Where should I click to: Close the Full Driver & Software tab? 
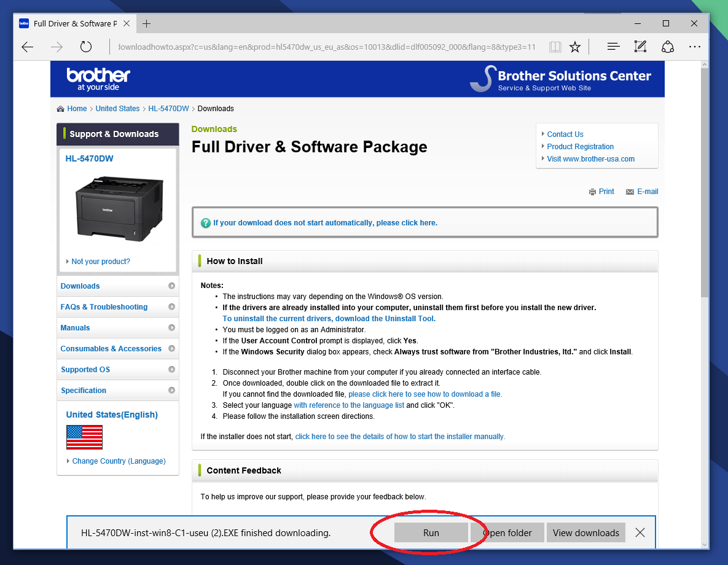[127, 24]
